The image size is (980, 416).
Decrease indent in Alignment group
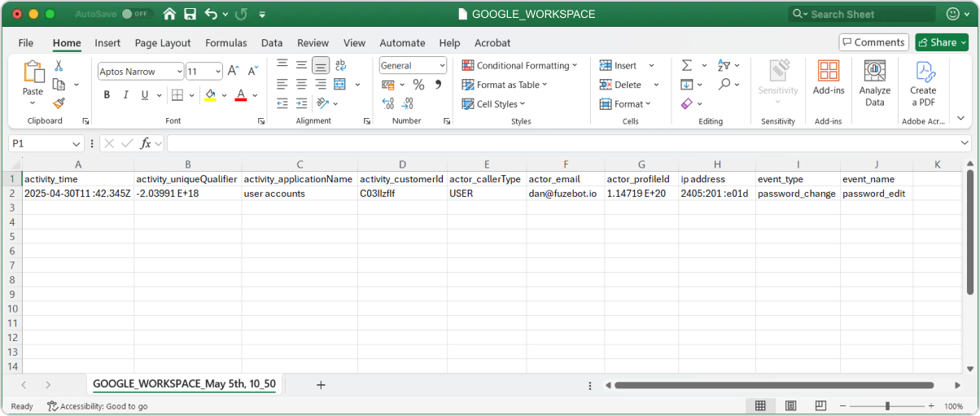282,103
